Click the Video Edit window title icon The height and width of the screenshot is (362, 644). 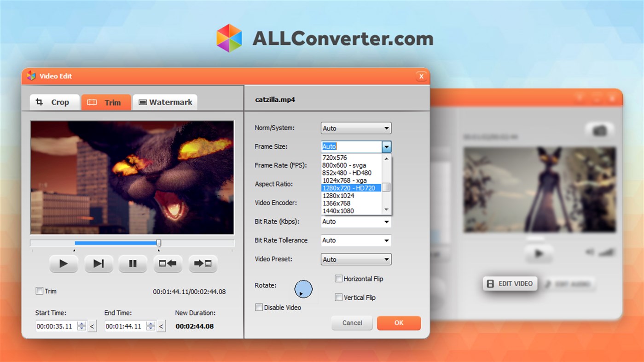[x=31, y=76]
